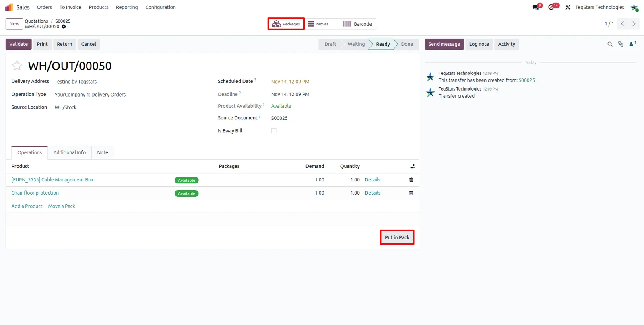Click the Delivery Address field value
This screenshot has height=325, width=644.
(76, 82)
